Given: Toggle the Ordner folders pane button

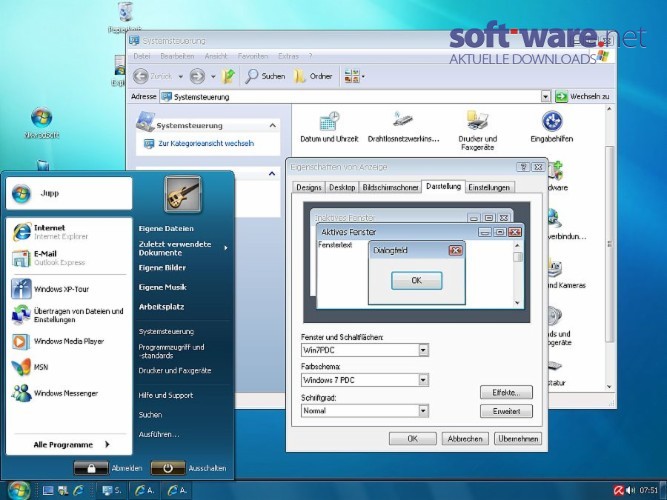Looking at the screenshot, I should click(x=314, y=76).
